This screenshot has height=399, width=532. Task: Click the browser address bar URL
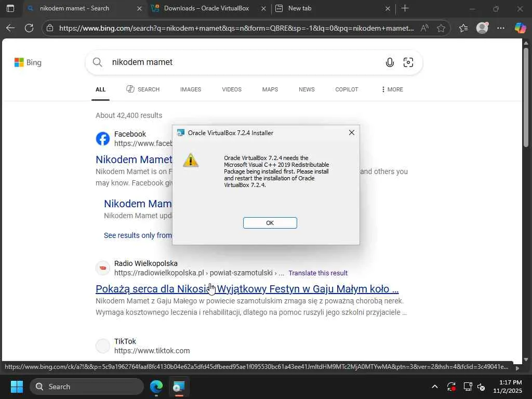(236, 28)
